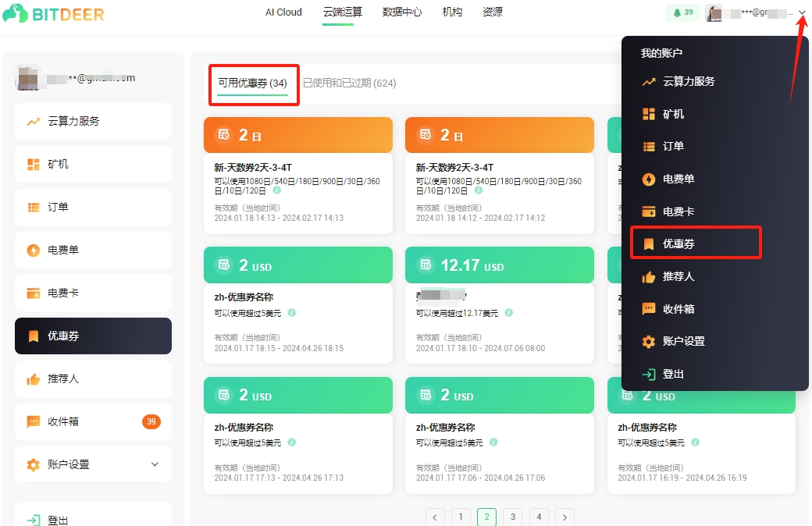
Task: Go to page 1 of coupons
Action: (x=461, y=517)
